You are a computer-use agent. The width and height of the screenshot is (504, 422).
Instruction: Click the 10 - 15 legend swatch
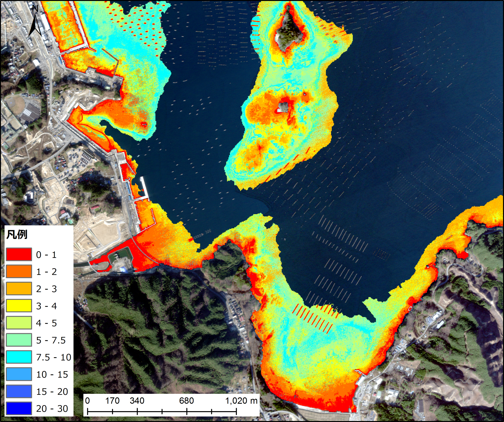19,374
